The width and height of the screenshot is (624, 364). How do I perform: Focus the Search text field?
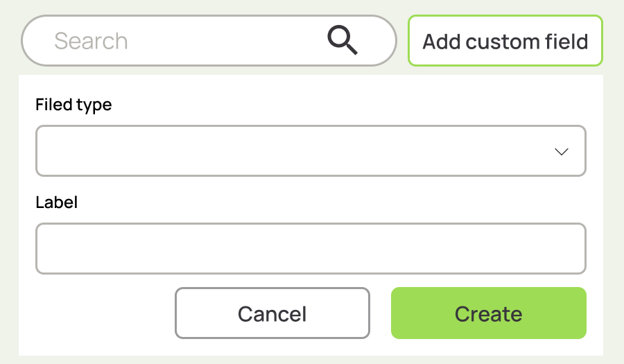(187, 41)
